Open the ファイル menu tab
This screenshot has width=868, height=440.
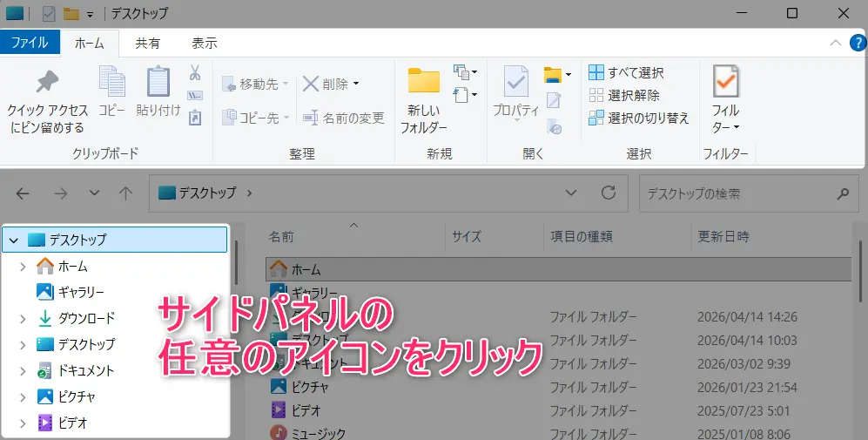coord(30,42)
